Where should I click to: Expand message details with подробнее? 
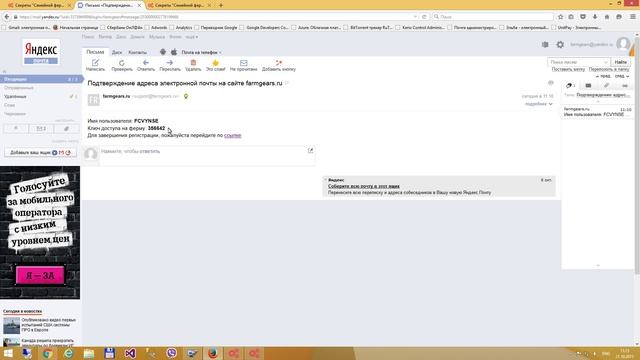(538, 104)
